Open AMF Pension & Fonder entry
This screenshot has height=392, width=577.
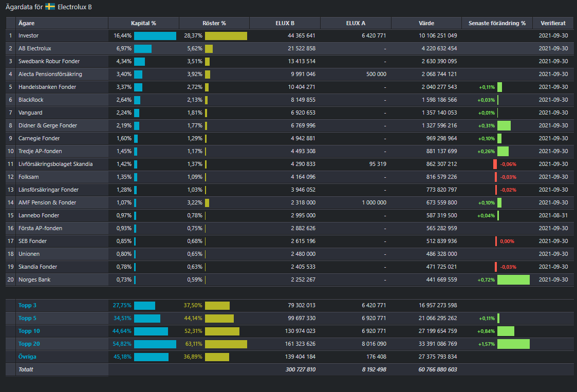coord(47,203)
